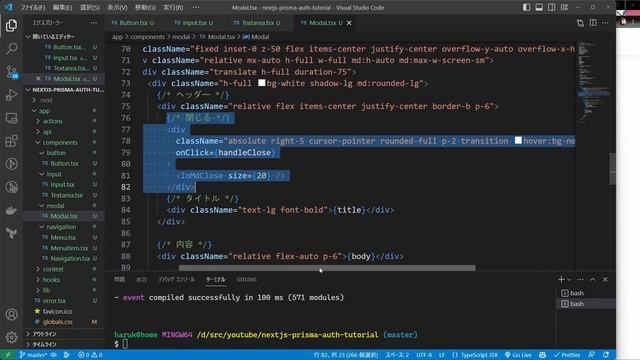Open the Accounts menu icon
640x360 pixels.
11,315
